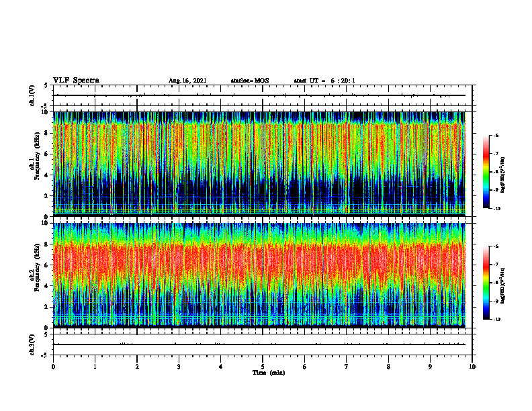
Task: Click the "-6" tick on ch.1 colorbar
Action: pos(496,136)
